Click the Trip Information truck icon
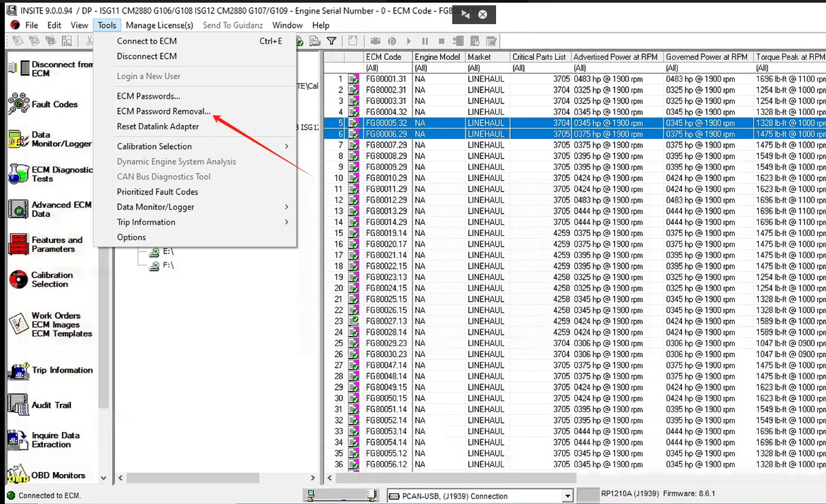This screenshot has height=504, width=826. (x=18, y=371)
